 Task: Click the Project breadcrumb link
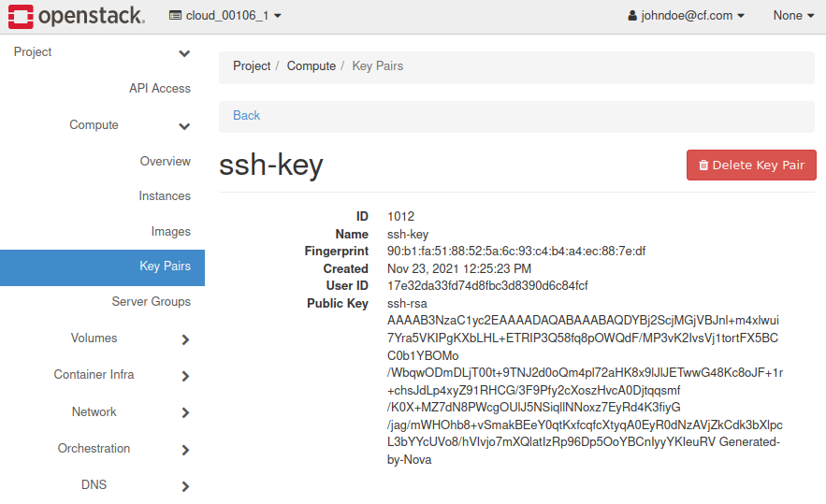click(252, 66)
